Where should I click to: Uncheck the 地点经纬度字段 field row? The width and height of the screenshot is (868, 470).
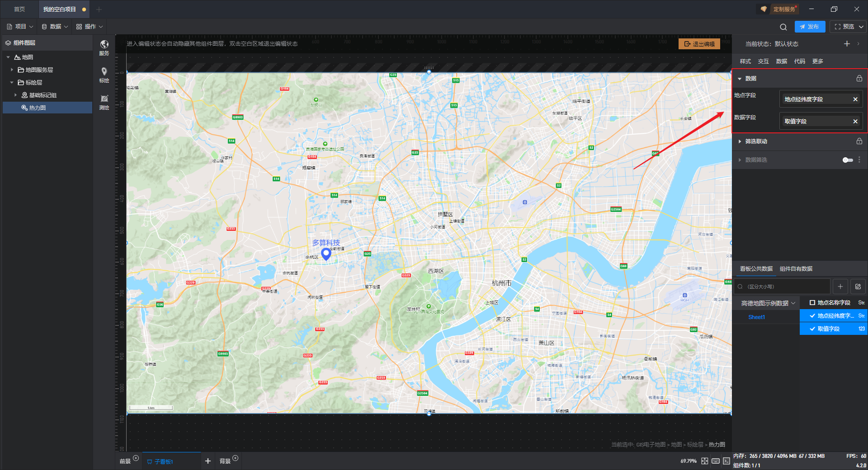point(834,315)
